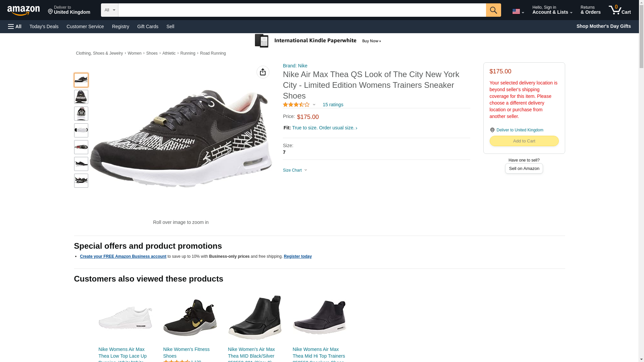The image size is (644, 362).
Task: Click the star rating icons
Action: [x=296, y=105]
